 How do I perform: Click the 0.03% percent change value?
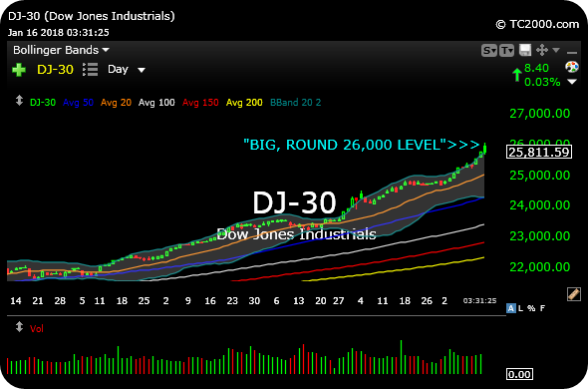point(542,82)
